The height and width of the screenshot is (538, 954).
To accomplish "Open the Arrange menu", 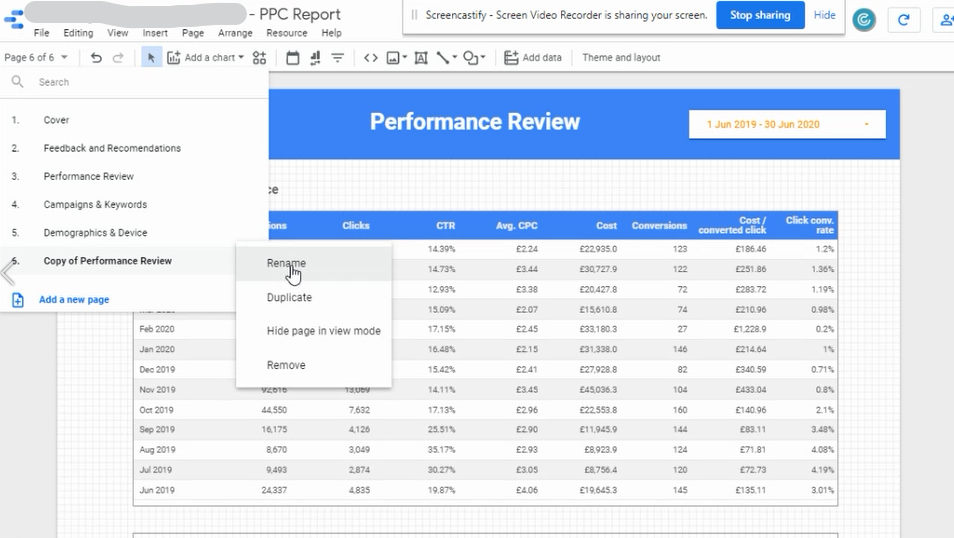I will (x=235, y=33).
